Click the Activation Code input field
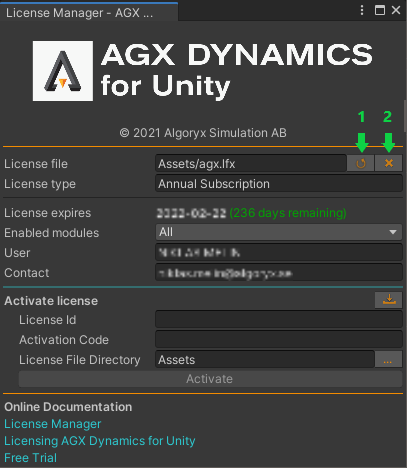This screenshot has width=407, height=468. click(x=279, y=340)
